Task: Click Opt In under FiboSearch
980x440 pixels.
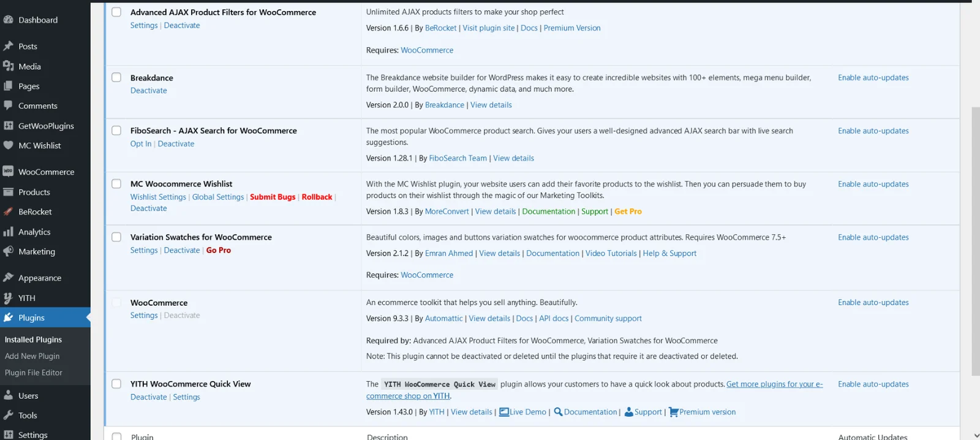Action: pyautogui.click(x=141, y=144)
